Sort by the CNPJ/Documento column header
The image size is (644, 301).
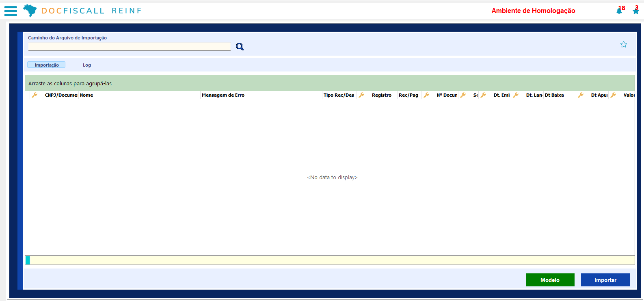(61, 95)
